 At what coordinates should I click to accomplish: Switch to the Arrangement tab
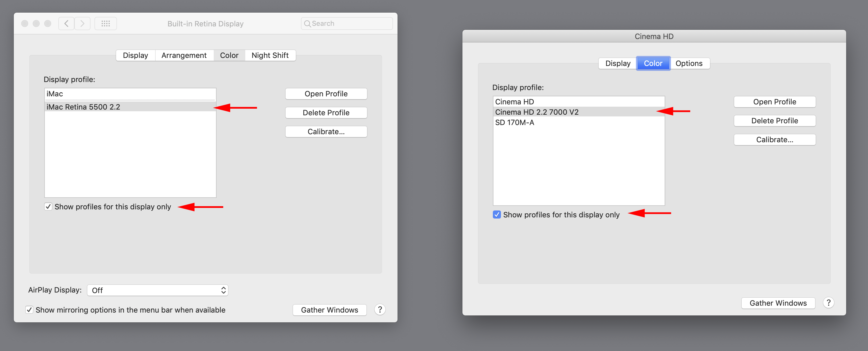(x=184, y=55)
